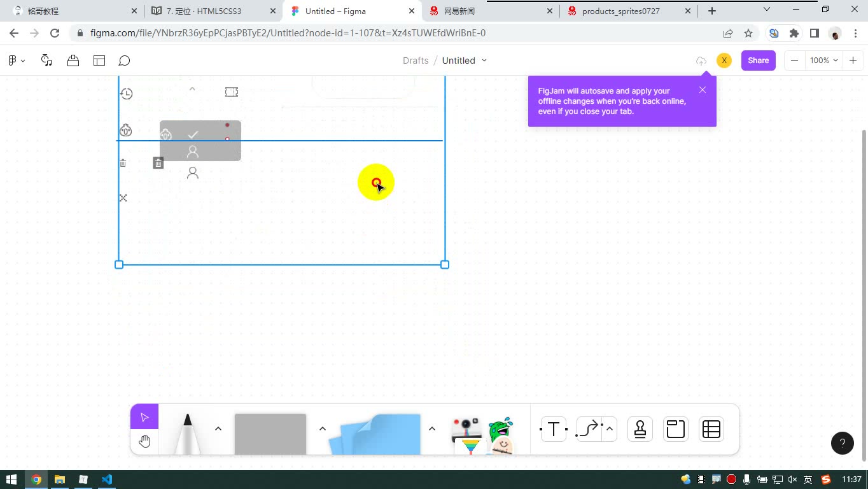Dismiss the FigJam autosave notification
Image resolution: width=868 pixels, height=489 pixels.
click(703, 90)
